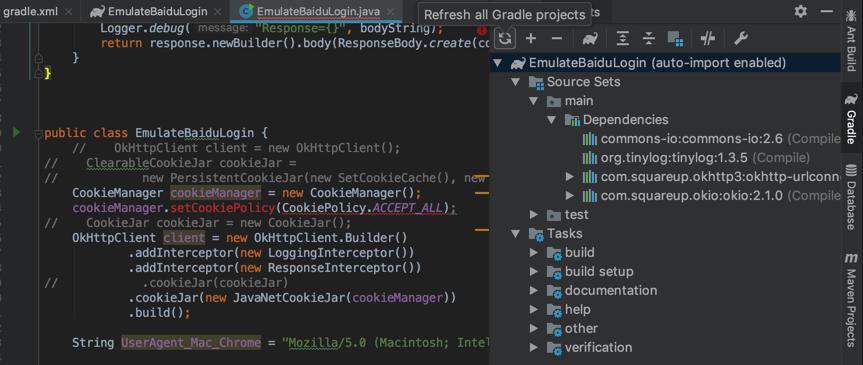This screenshot has width=863, height=365.
Task: Expand all nodes in Gradle tree
Action: 622,39
